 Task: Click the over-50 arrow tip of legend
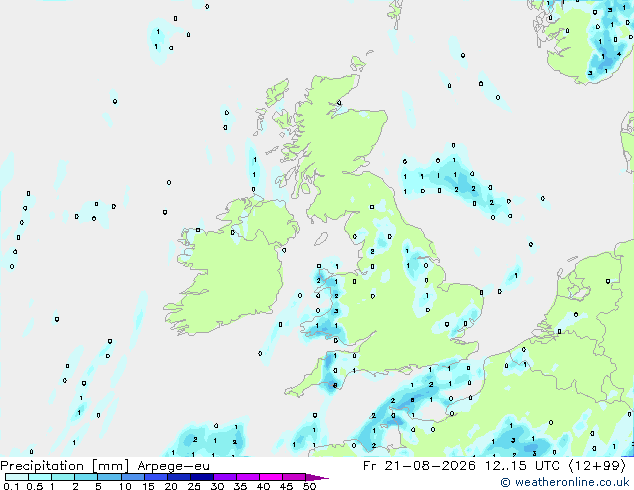tap(317, 477)
